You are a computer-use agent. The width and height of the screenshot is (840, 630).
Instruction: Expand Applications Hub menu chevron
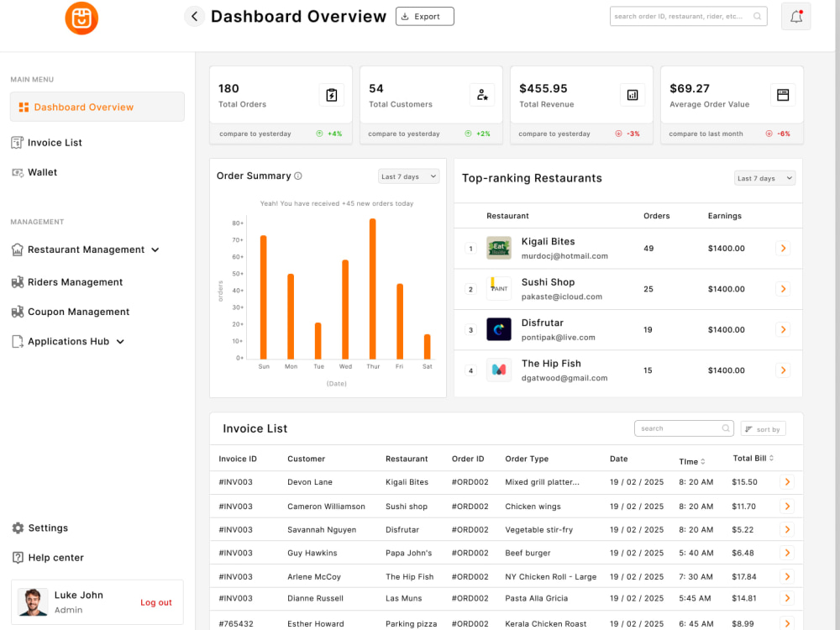coord(120,342)
